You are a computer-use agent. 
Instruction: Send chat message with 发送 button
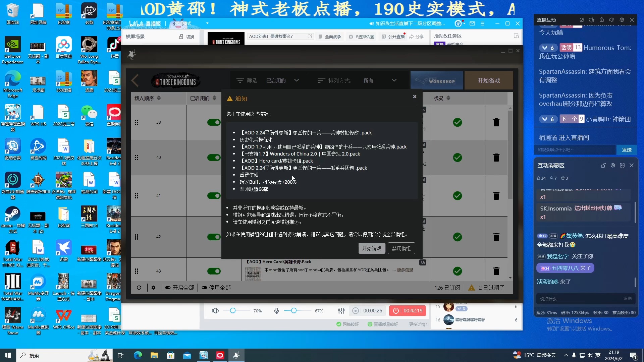(x=627, y=150)
